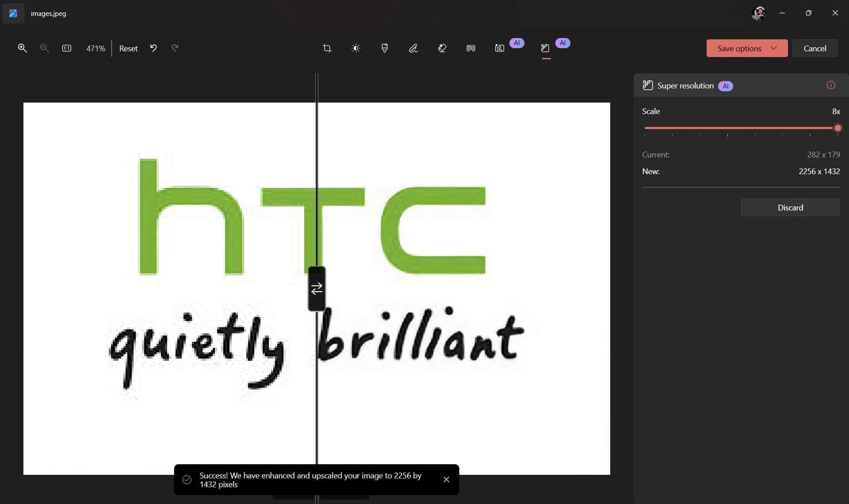Viewport: 849px width, 504px height.
Task: Click the Current size 282 x 179 value
Action: tap(823, 154)
